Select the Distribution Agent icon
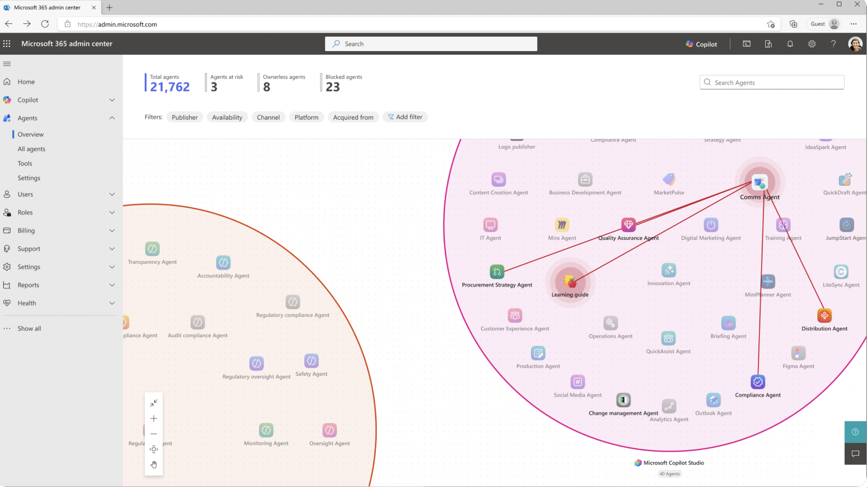The height and width of the screenshot is (488, 868). coord(825,316)
